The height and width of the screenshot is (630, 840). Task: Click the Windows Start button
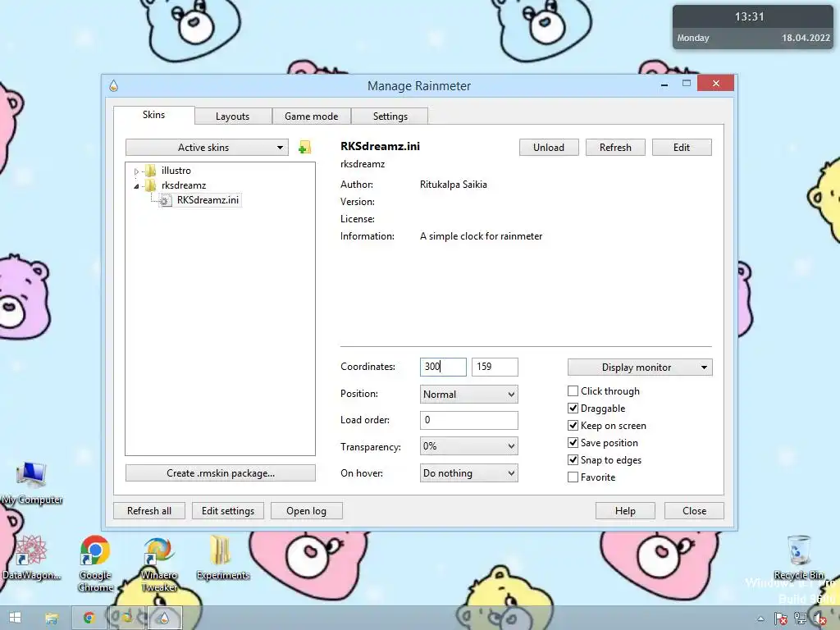click(15, 618)
